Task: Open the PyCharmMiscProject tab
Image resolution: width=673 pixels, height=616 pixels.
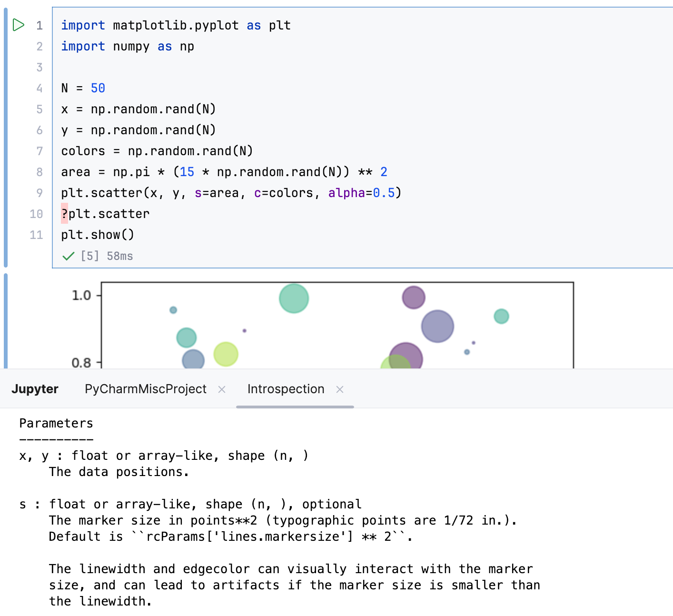Action: click(x=145, y=389)
